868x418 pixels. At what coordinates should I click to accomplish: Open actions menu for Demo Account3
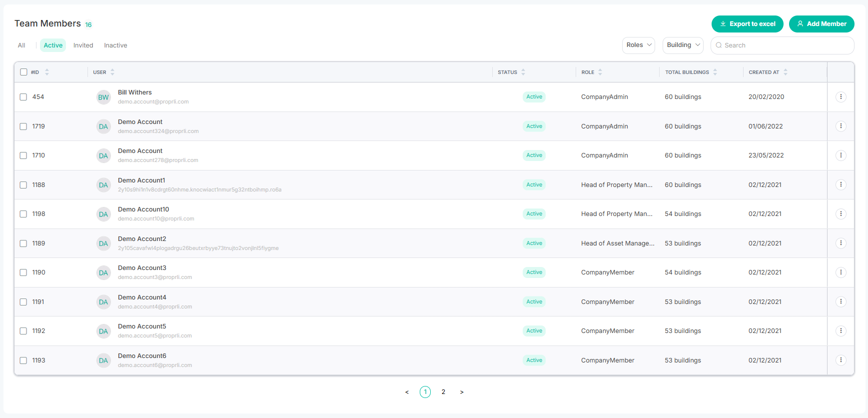tap(841, 272)
